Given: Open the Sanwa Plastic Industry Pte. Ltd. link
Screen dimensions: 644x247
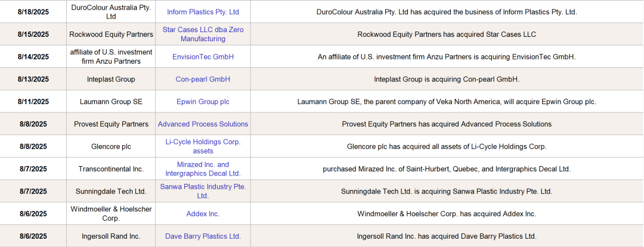Looking at the screenshot, I should click(203, 191).
